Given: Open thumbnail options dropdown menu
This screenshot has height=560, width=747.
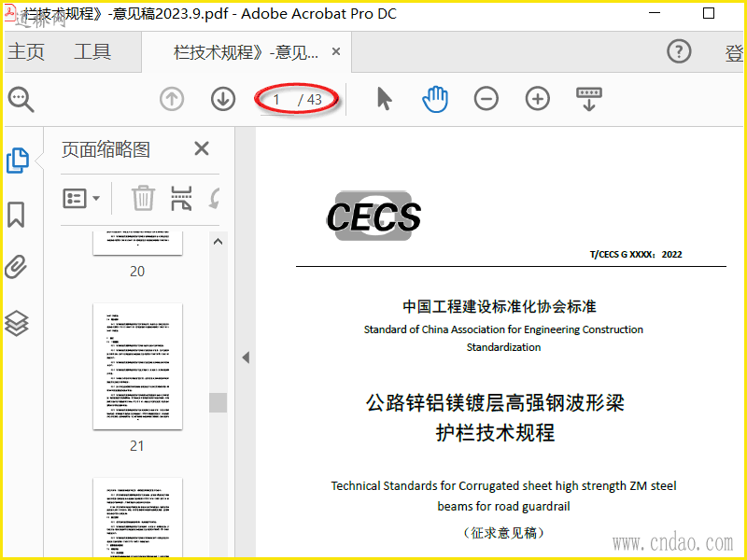Looking at the screenshot, I should 81,198.
